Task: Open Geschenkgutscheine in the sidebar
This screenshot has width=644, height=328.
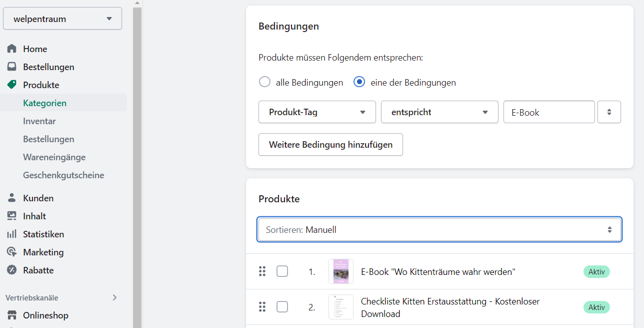Action: [63, 175]
